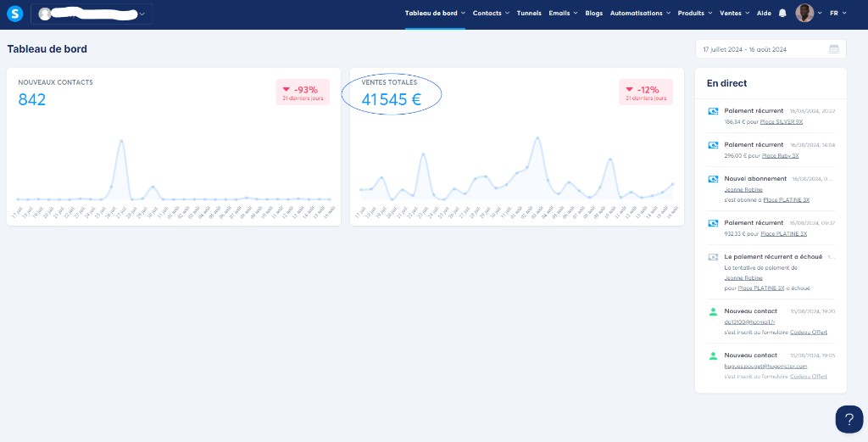Click the Nouvel abonnement entry icon
Image resolution: width=868 pixels, height=442 pixels.
713,179
